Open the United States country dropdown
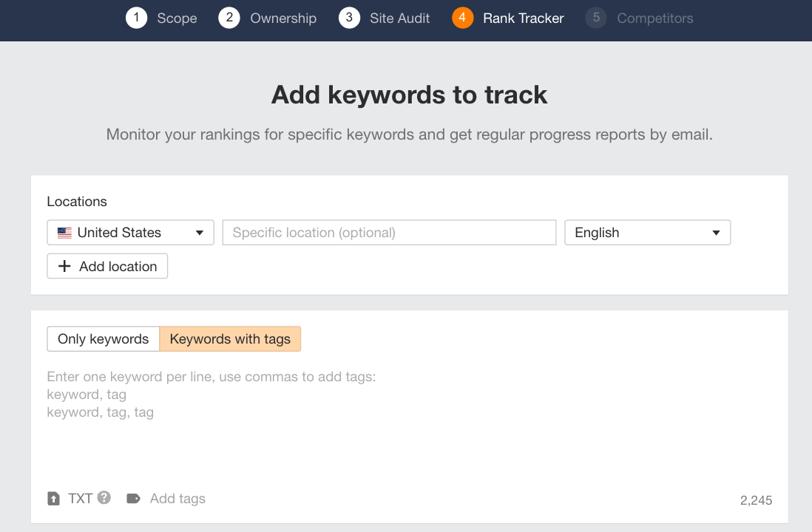812x532 pixels. [130, 232]
